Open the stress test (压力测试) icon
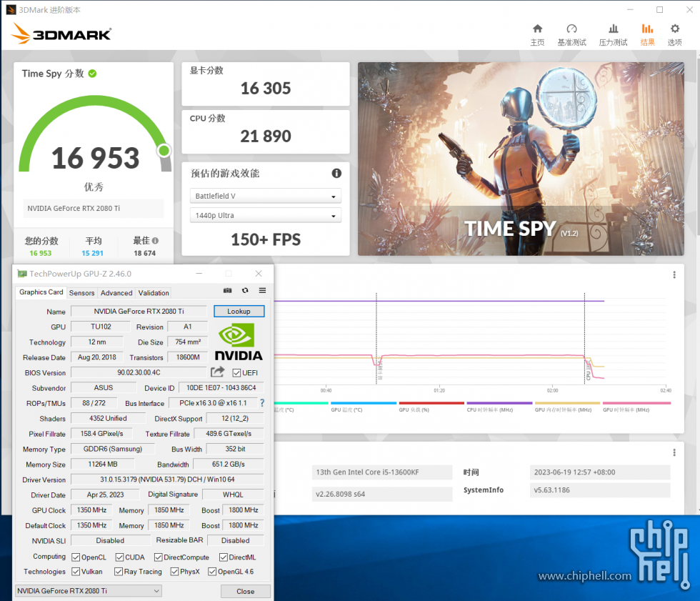The width and height of the screenshot is (700, 601). coord(613,29)
